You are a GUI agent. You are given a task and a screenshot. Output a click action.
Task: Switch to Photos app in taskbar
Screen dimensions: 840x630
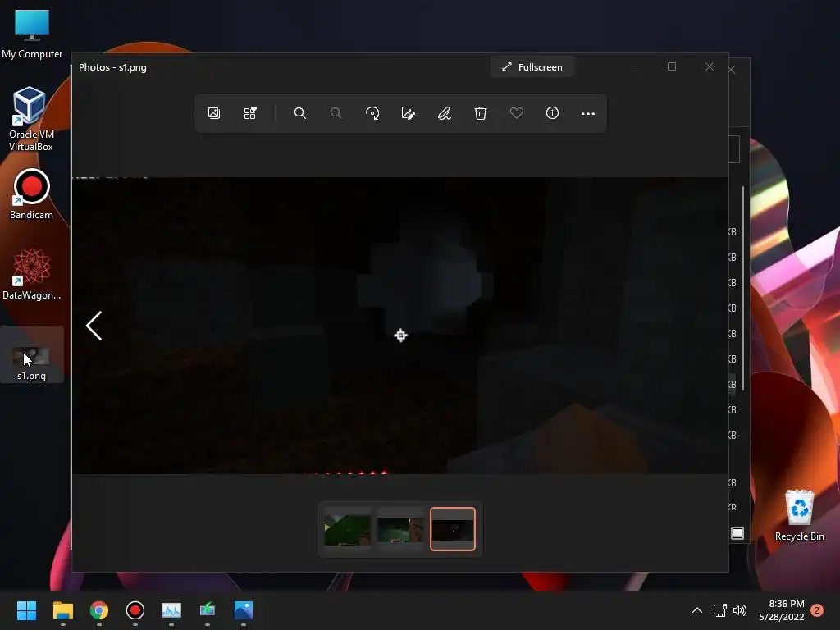[x=243, y=610]
